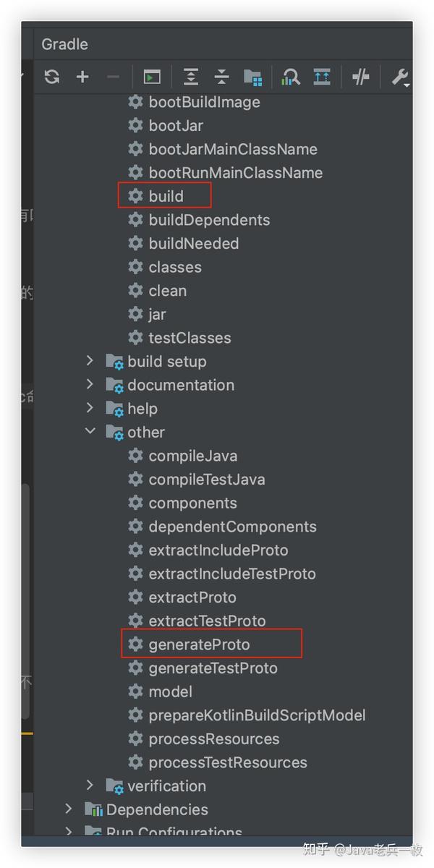
Task: Reload all Gradle projects
Action: [52, 77]
